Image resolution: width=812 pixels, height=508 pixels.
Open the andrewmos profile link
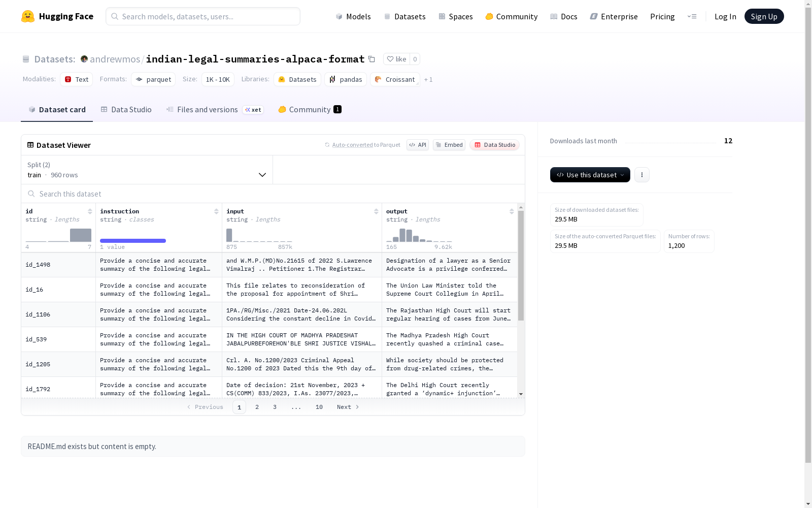pos(115,59)
